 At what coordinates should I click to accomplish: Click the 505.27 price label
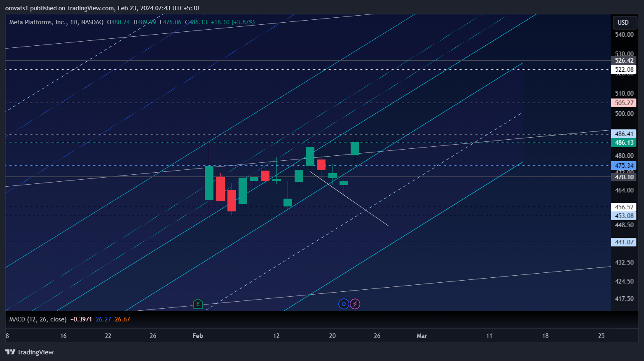tap(624, 103)
